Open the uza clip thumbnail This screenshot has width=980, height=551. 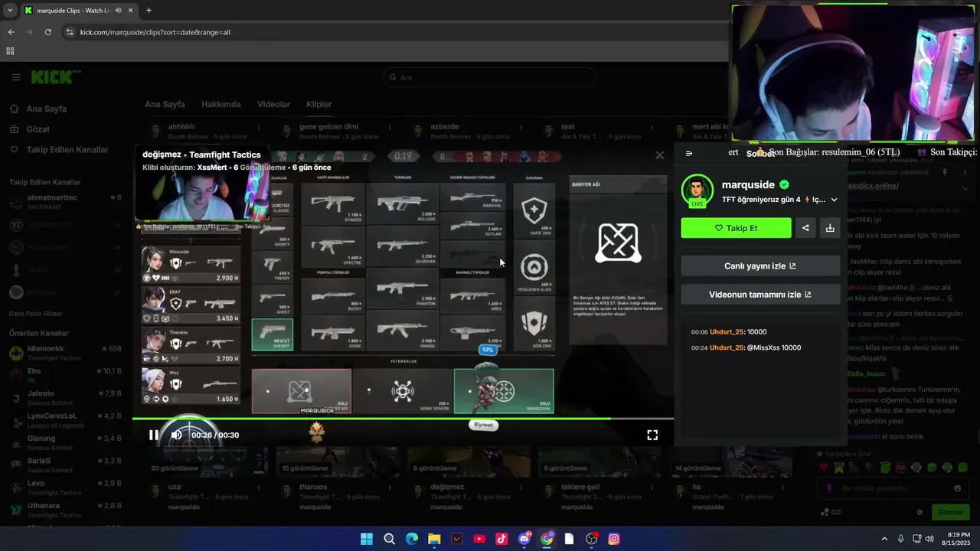click(206, 461)
